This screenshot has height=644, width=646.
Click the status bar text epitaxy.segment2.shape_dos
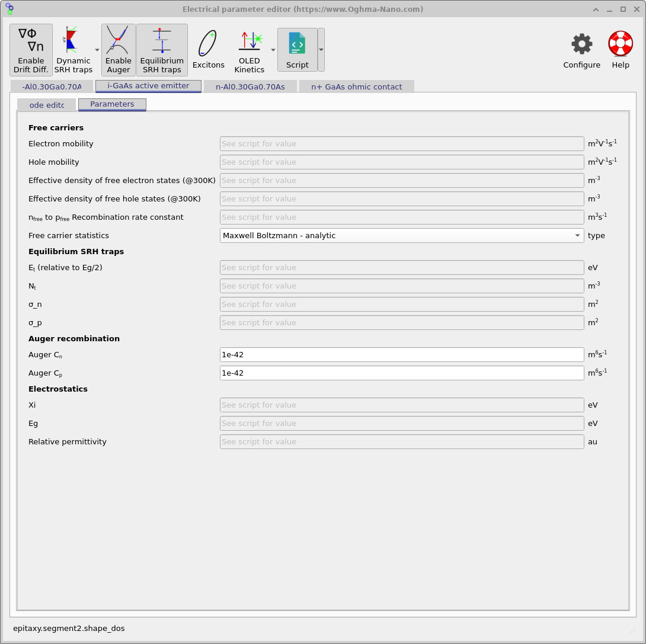pos(69,629)
